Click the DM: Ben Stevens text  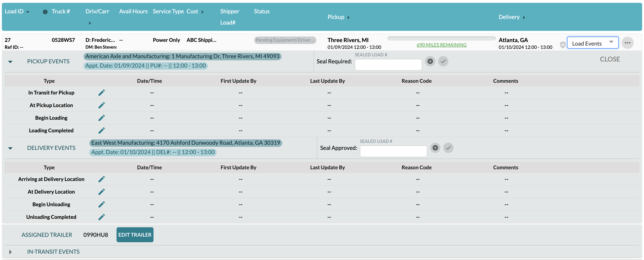pos(101,47)
